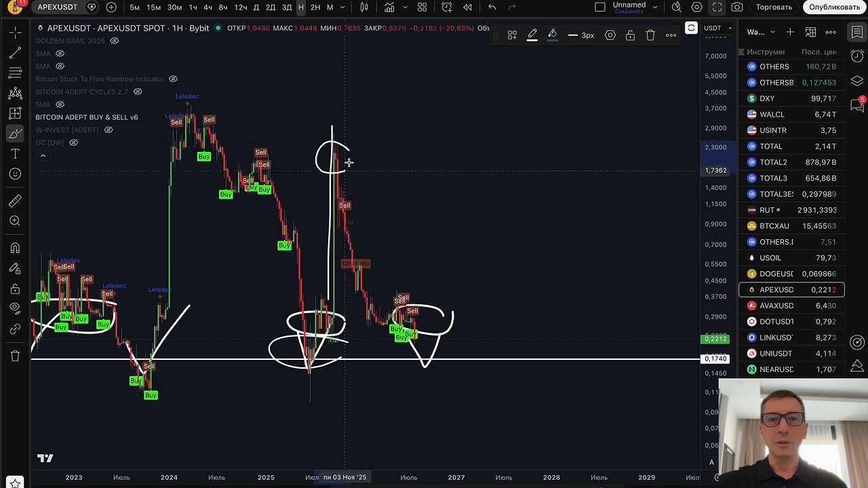
Task: Select the text annotation tool
Action: pos(15,155)
